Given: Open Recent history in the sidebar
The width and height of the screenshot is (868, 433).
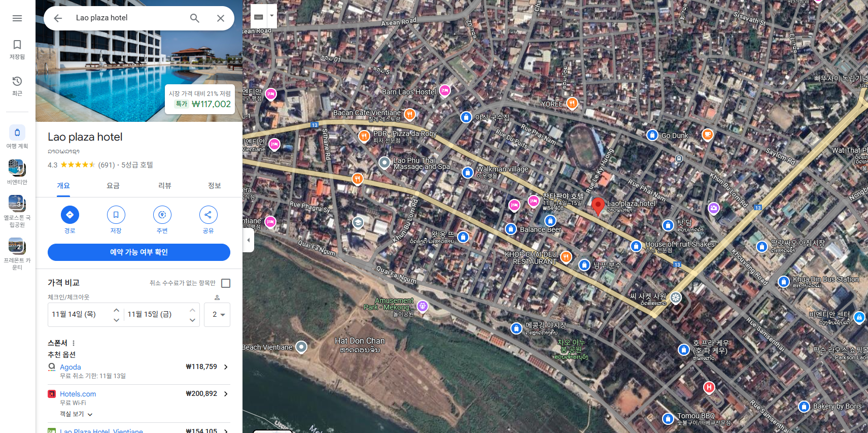Looking at the screenshot, I should click(17, 86).
